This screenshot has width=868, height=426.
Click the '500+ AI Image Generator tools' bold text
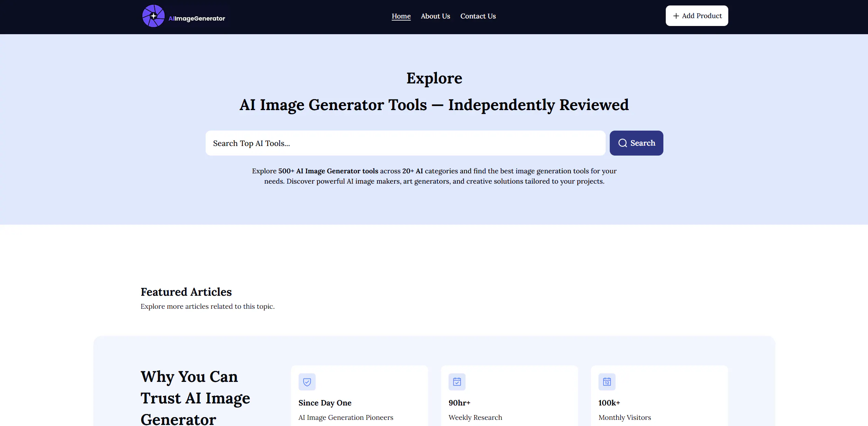click(328, 171)
